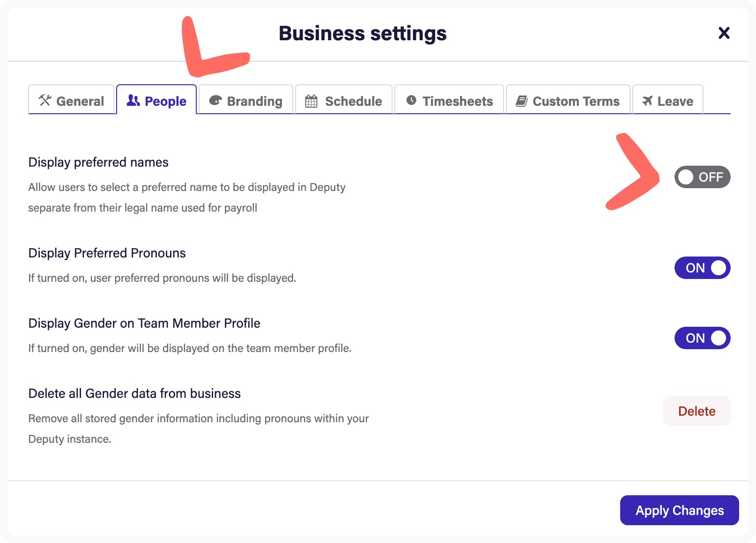756x543 pixels.
Task: Switch to the Leave tab
Action: pyautogui.click(x=668, y=101)
